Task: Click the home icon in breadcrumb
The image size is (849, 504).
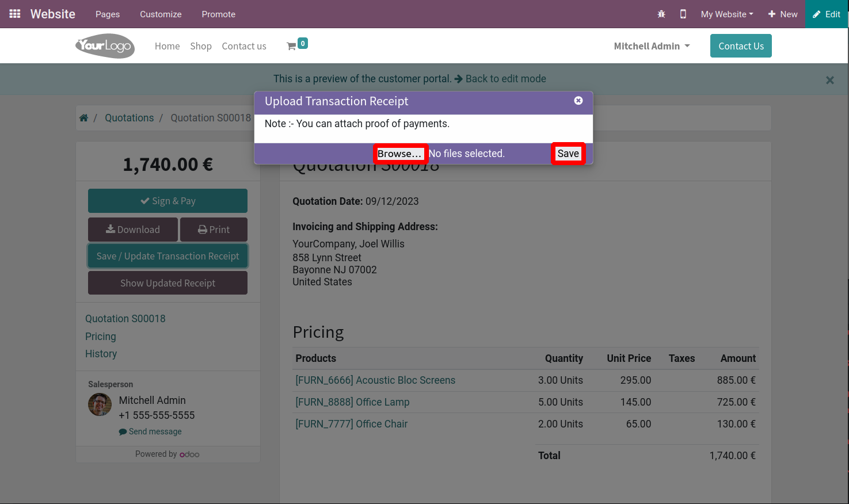Action: [84, 118]
